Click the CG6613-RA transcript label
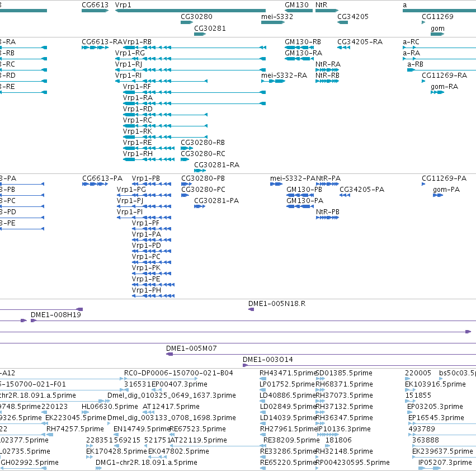The height and width of the screenshot is (471, 476). click(x=102, y=42)
